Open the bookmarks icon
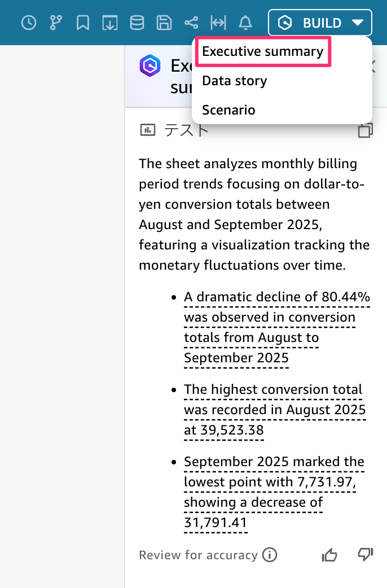This screenshot has height=588, width=387. 83,23
